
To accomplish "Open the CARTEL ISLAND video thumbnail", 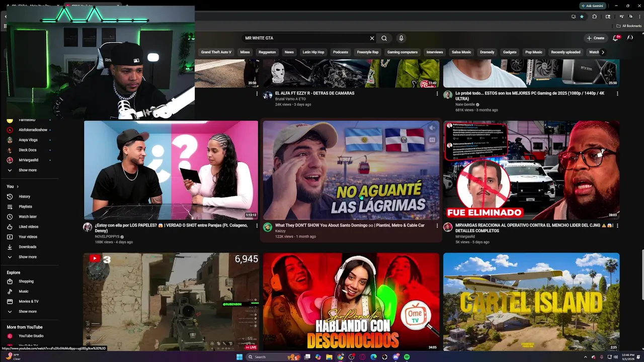I will click(531, 302).
